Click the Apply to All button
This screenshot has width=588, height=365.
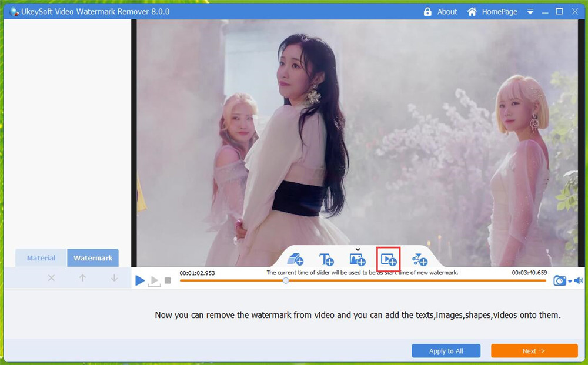(446, 351)
